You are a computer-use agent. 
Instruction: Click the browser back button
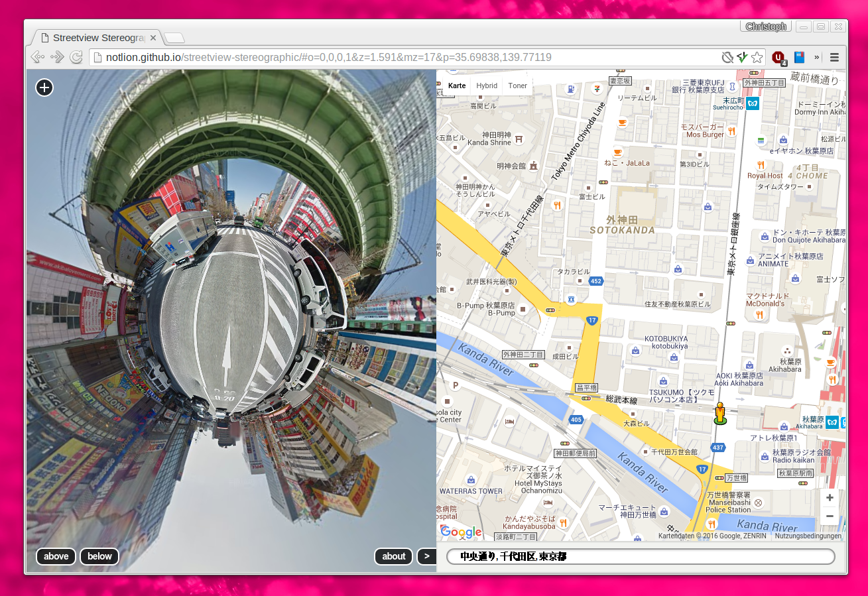click(38, 58)
